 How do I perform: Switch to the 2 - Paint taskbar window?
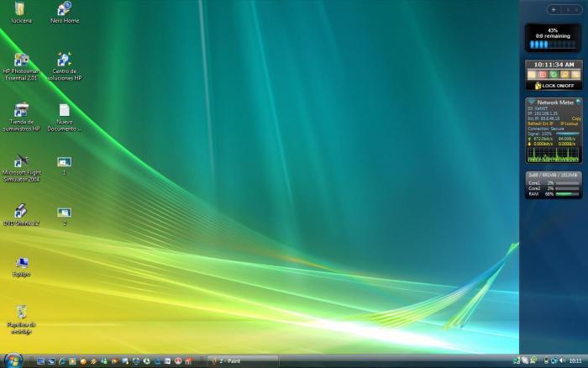click(x=243, y=361)
